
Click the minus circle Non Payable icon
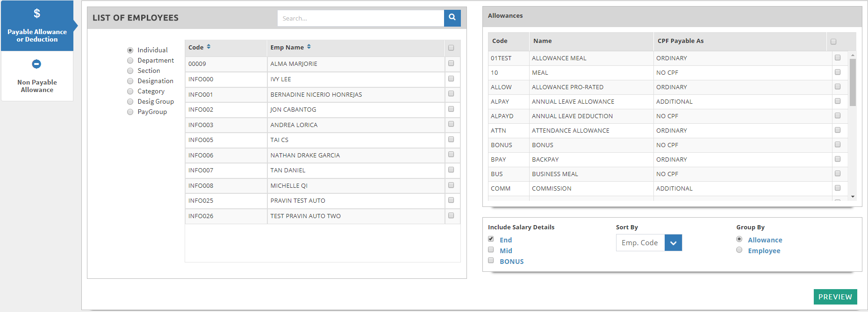(36, 64)
